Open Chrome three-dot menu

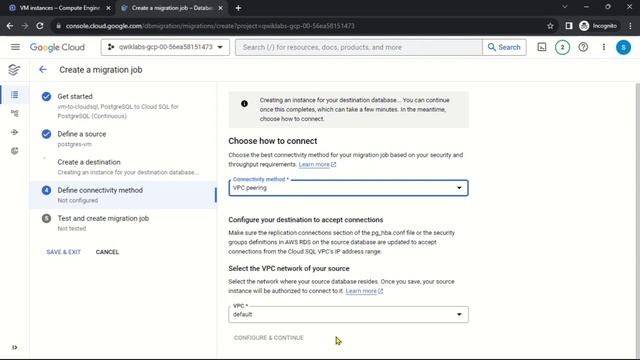tap(630, 26)
